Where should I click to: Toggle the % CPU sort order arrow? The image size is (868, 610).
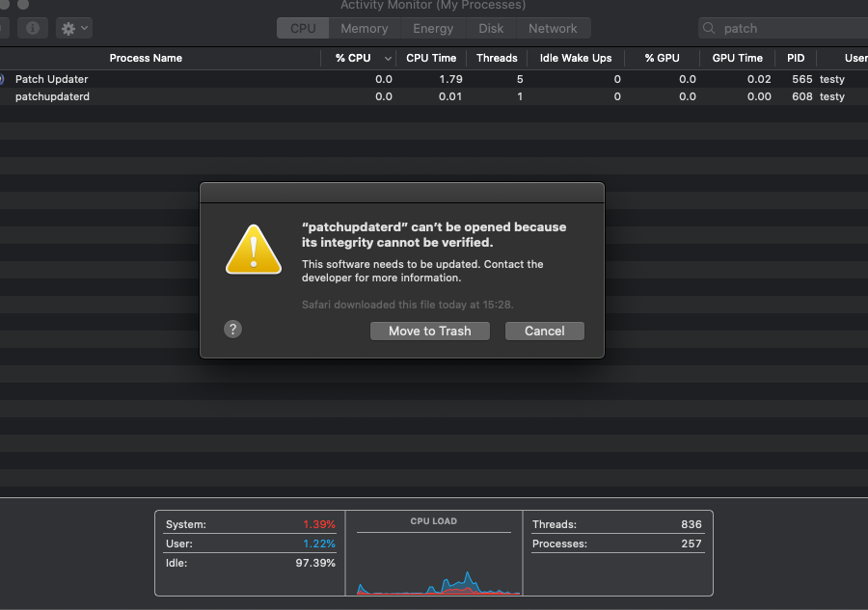point(388,59)
